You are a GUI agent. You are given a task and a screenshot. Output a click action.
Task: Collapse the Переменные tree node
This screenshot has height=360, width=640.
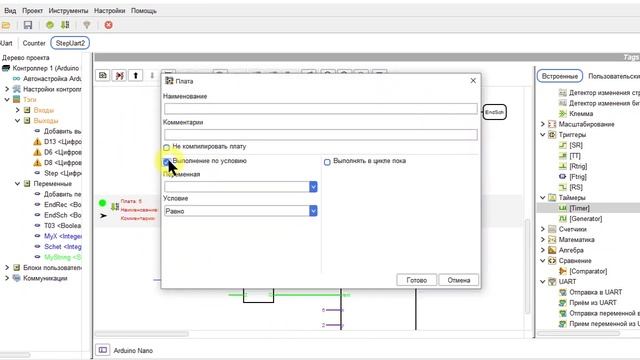pos(18,184)
